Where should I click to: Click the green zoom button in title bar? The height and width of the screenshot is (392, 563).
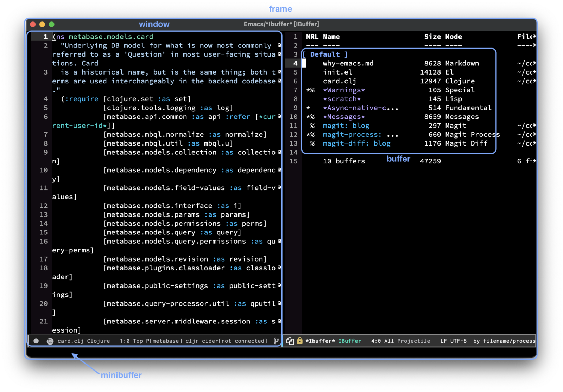tap(52, 24)
